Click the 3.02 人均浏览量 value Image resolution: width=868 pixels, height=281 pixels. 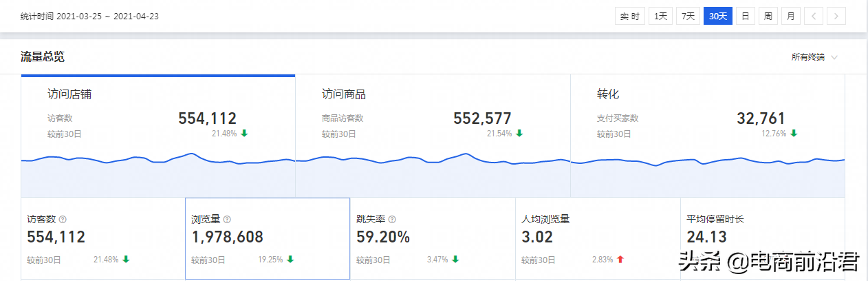pos(537,238)
